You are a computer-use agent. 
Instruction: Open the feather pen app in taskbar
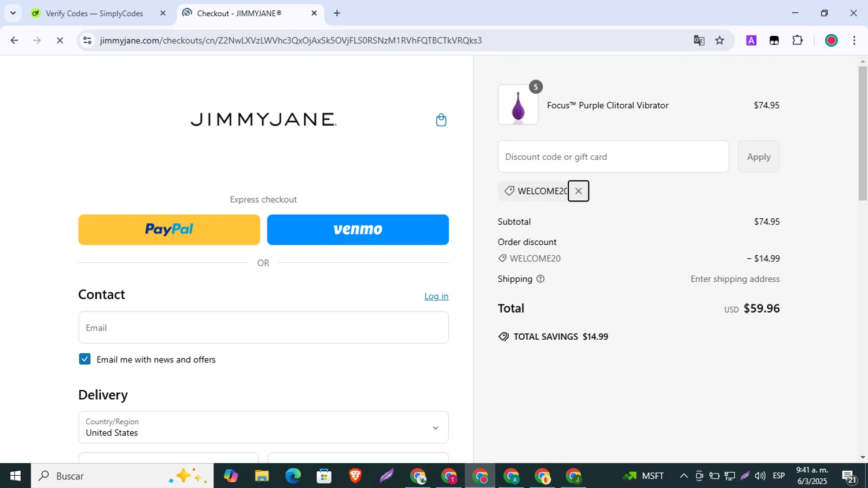[387, 476]
